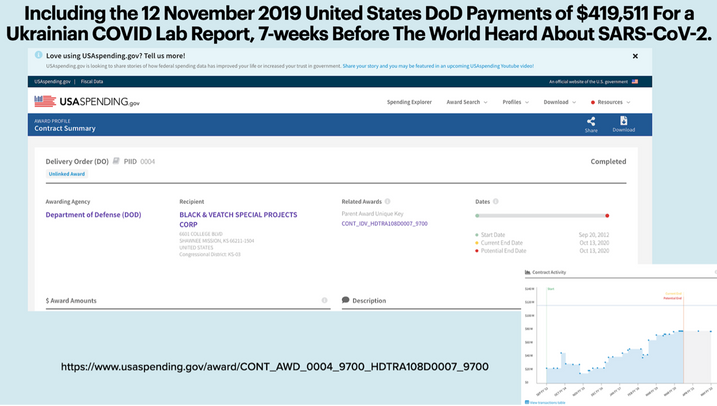Image resolution: width=717 pixels, height=406 pixels.
Task: Click the USAspending.gov logo
Action: [x=87, y=102]
